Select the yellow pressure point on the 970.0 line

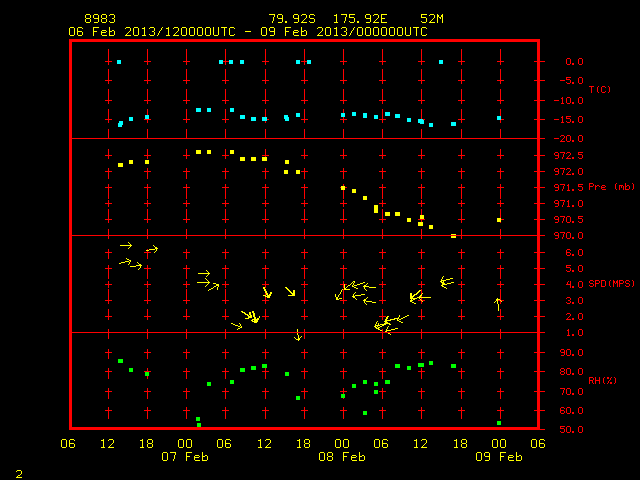(x=453, y=236)
